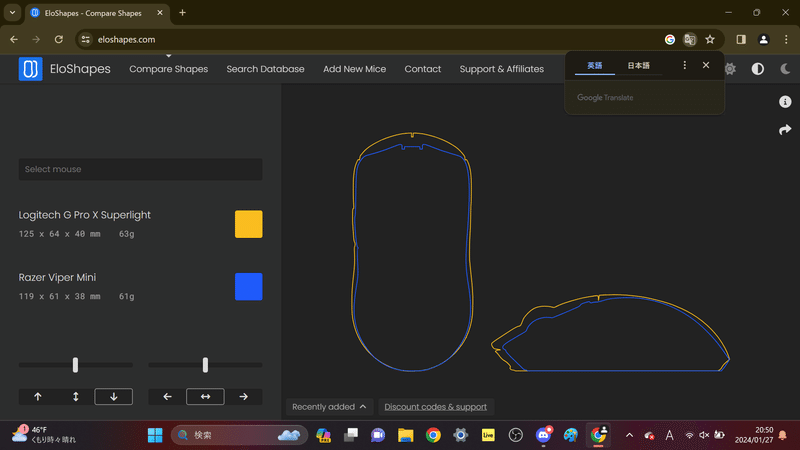Open Chrome profile avatar
The image size is (800, 450).
(x=763, y=39)
